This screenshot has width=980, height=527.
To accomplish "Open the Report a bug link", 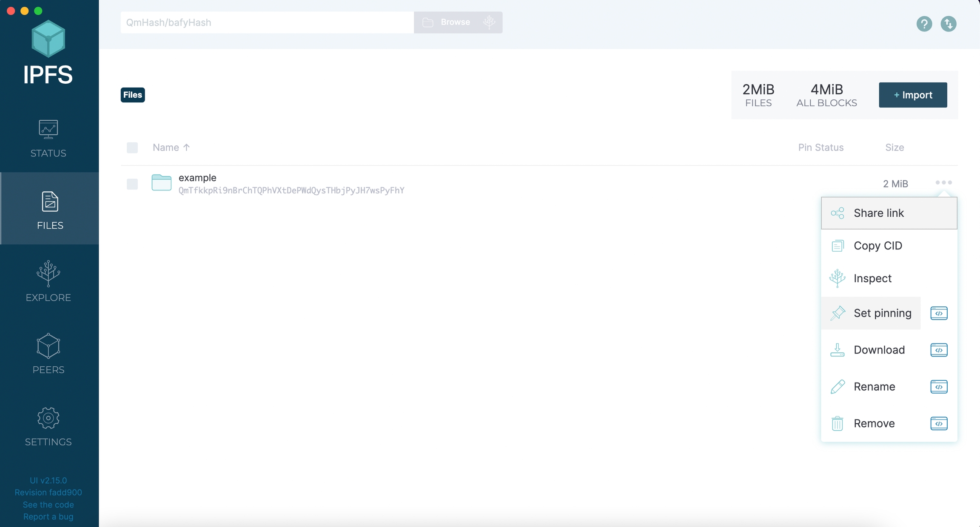I will coord(48,517).
